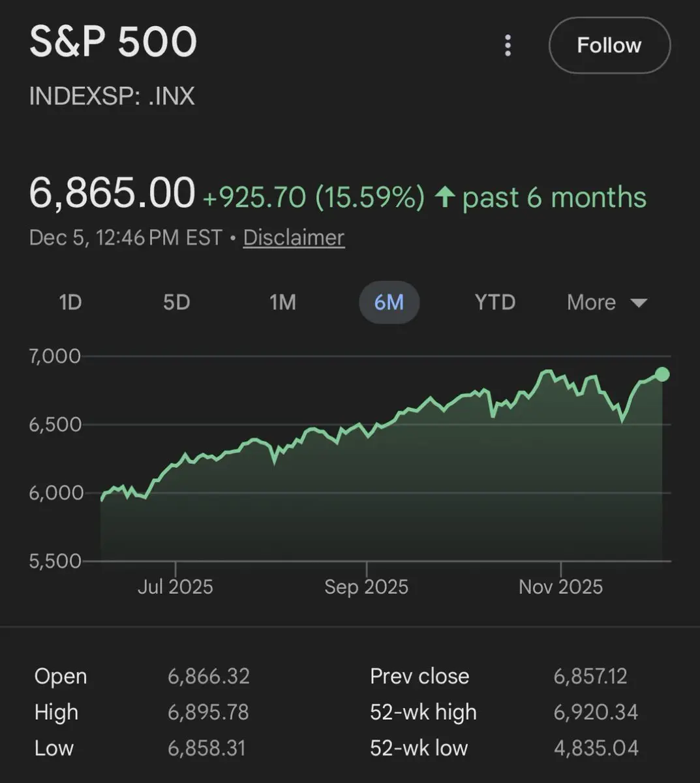This screenshot has width=700, height=783.
Task: Click the S&P 500 title
Action: click(113, 43)
